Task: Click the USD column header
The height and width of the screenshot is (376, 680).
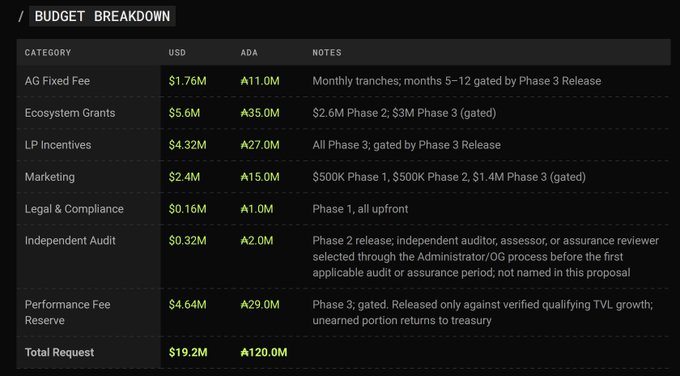Action: click(x=177, y=52)
